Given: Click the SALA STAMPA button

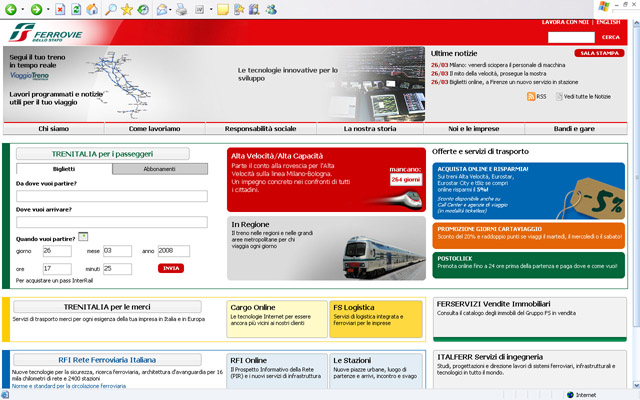Looking at the screenshot, I should tap(599, 53).
